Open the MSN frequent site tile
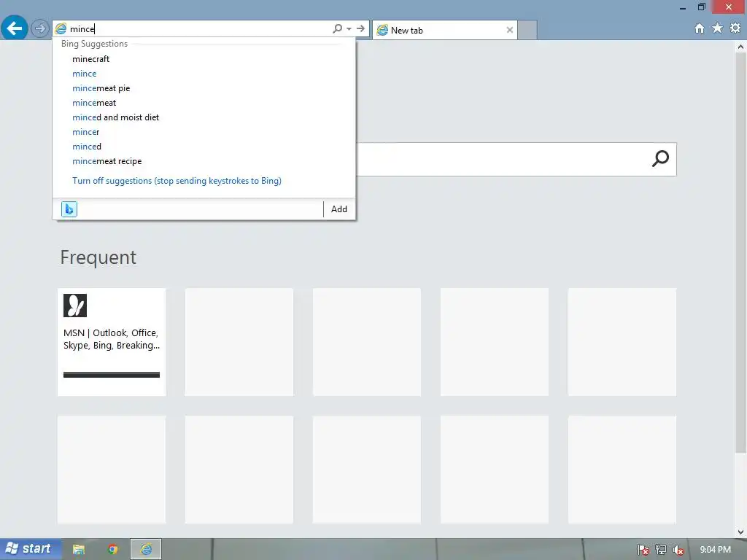Image resolution: width=747 pixels, height=560 pixels. (112, 342)
